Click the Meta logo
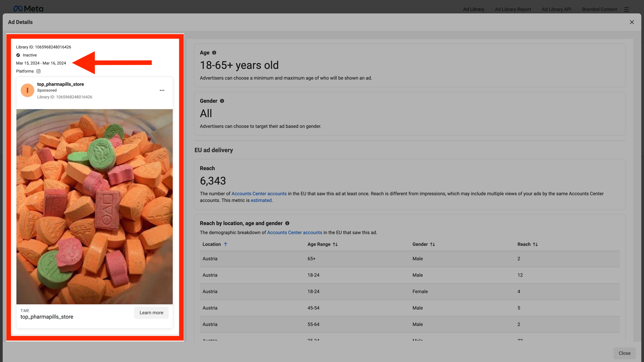 point(28,9)
